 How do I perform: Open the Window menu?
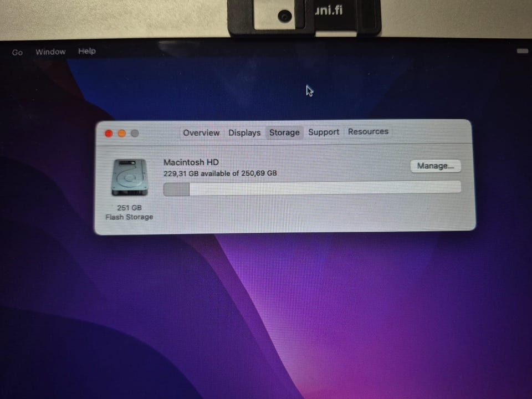click(x=50, y=52)
